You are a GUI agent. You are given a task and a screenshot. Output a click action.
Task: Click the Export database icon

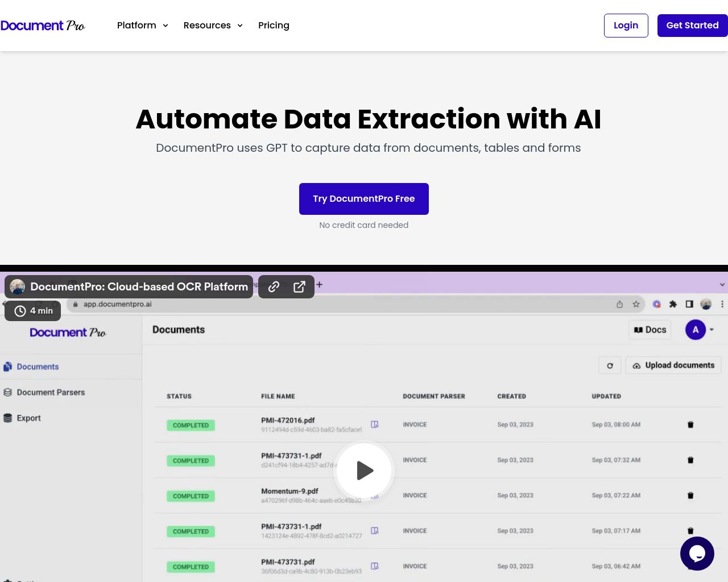[x=7, y=418]
